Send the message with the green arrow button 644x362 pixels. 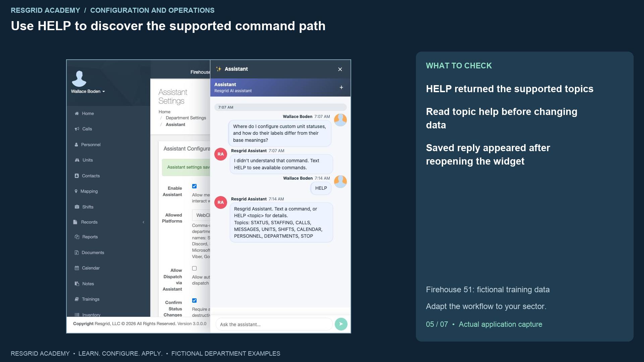pos(341,324)
